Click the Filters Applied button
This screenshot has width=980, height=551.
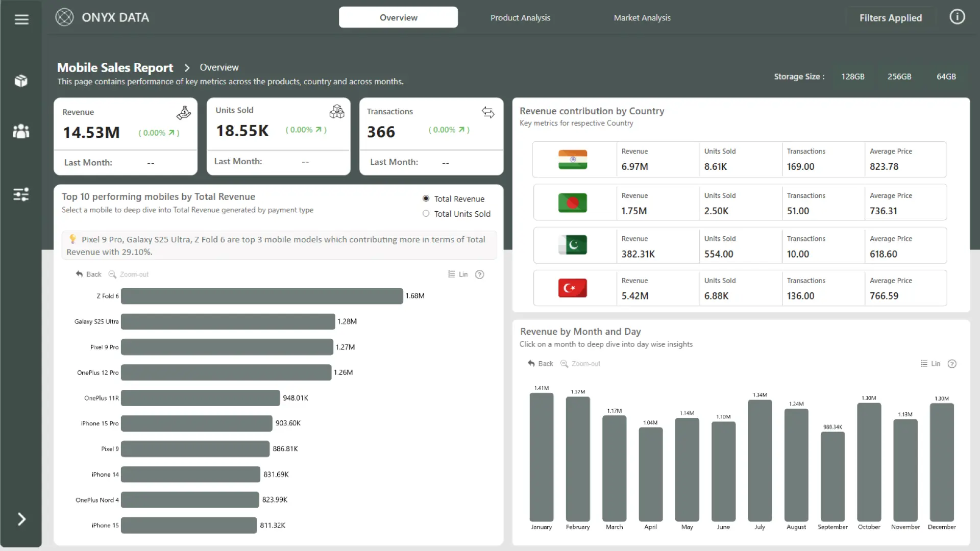pyautogui.click(x=890, y=18)
